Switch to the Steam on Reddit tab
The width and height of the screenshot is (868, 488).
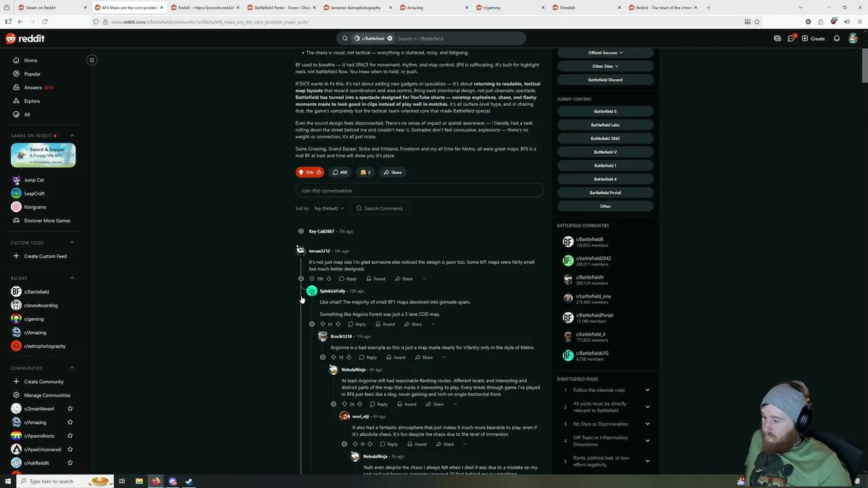[51, 7]
